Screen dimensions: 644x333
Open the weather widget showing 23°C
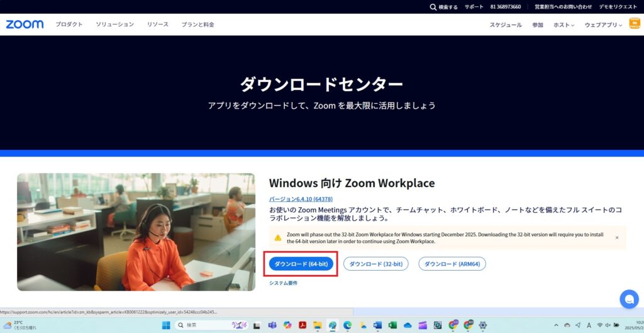click(x=19, y=325)
